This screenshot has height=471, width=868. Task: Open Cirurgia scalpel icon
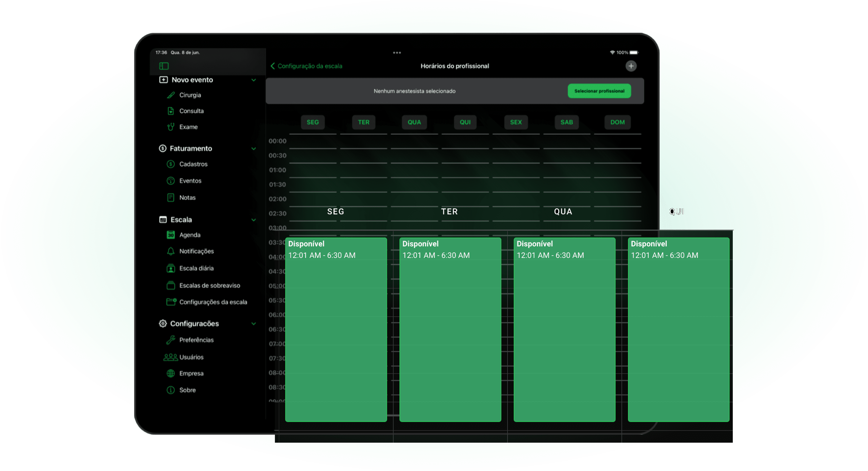tap(171, 95)
